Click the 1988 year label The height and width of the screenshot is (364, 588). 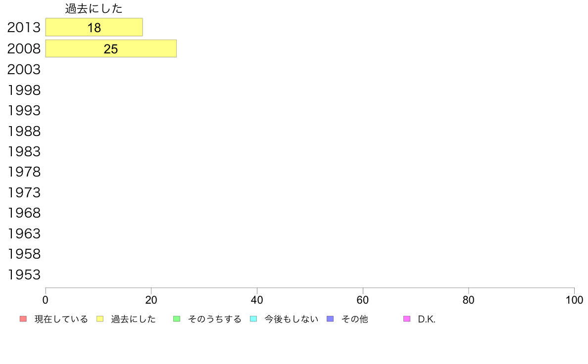click(24, 131)
